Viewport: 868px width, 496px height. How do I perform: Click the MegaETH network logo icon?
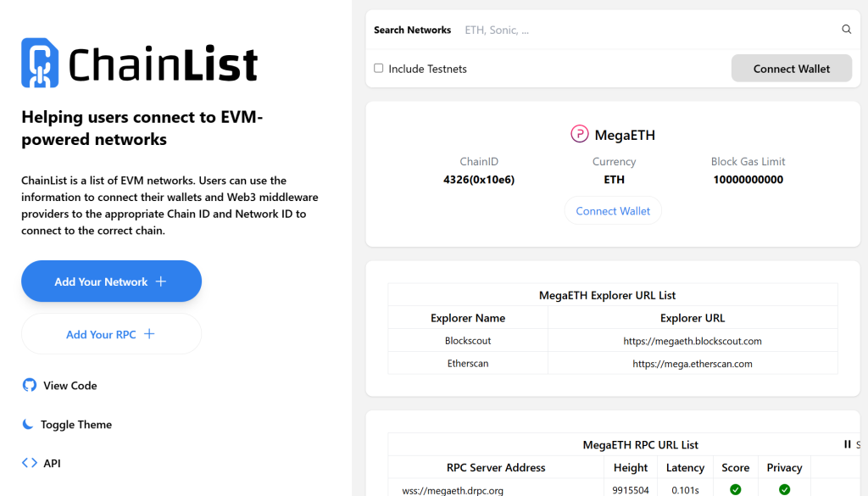click(580, 135)
